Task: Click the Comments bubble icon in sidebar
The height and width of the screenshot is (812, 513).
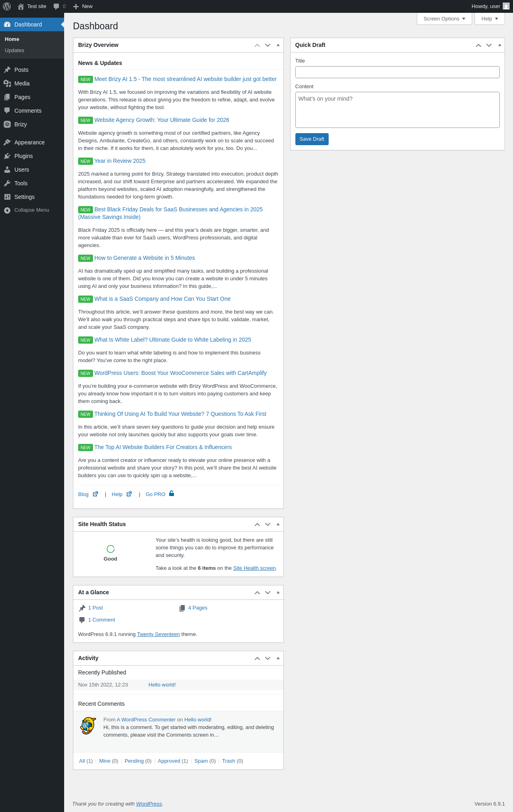Action: point(7,111)
